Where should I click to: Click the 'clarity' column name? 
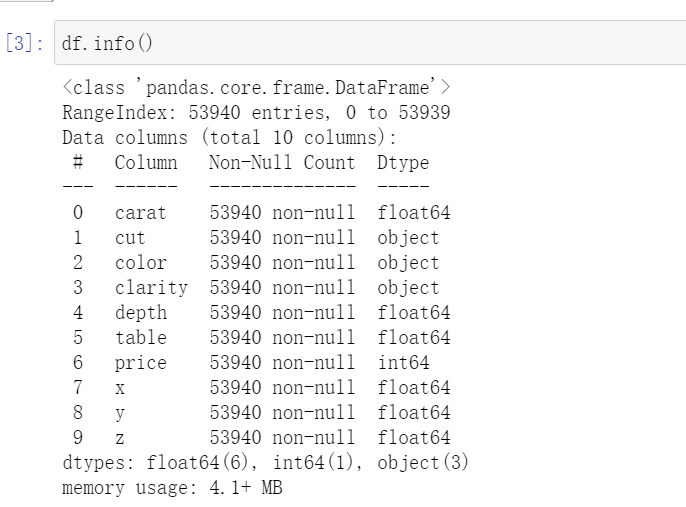(x=150, y=288)
